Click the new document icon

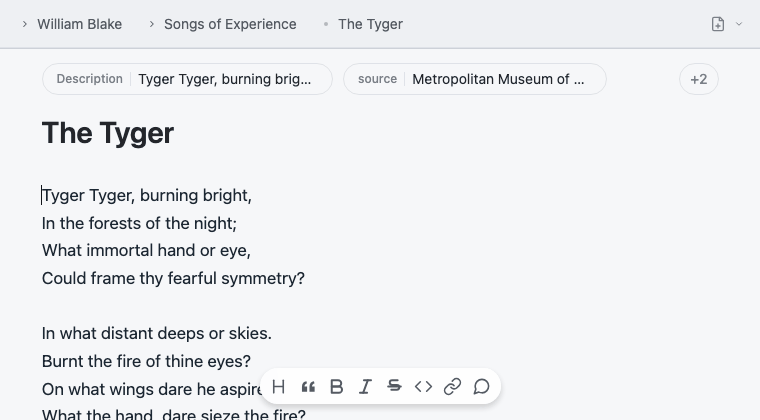point(718,24)
